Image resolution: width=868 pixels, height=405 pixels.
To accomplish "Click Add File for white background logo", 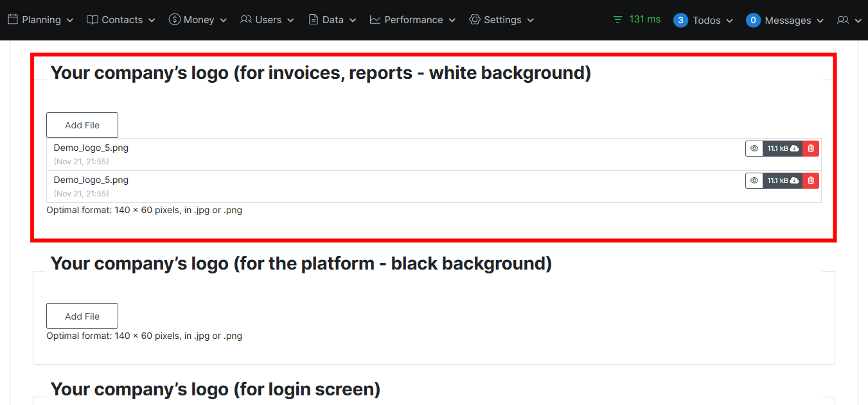I will [x=82, y=125].
